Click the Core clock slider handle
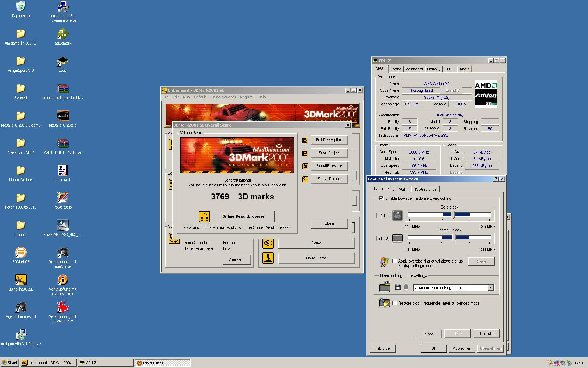This screenshot has width=588, height=368. (x=454, y=215)
